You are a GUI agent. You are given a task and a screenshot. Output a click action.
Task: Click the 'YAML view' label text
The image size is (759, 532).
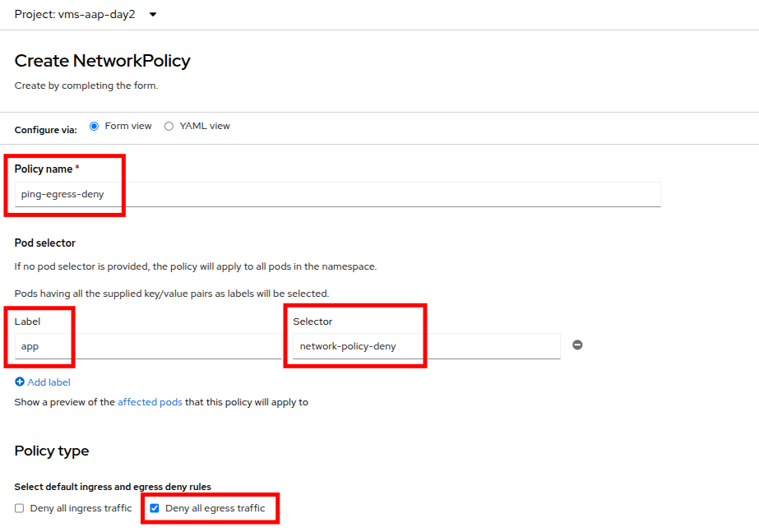205,126
